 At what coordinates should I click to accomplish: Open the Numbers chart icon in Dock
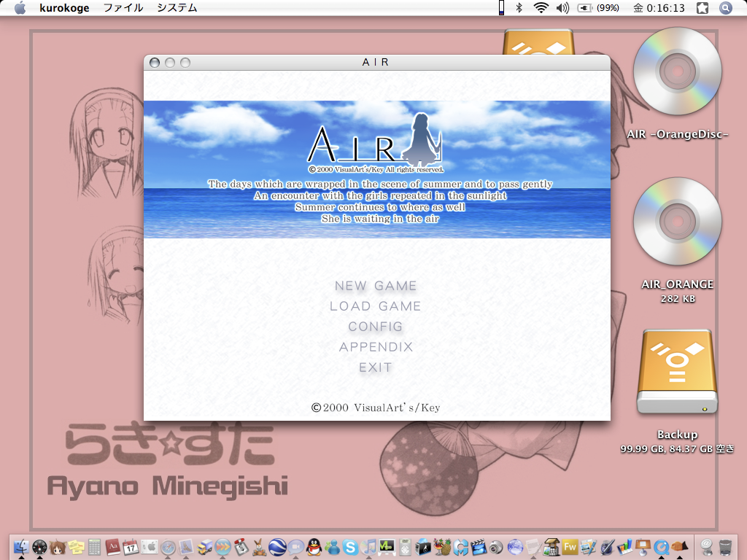(624, 547)
